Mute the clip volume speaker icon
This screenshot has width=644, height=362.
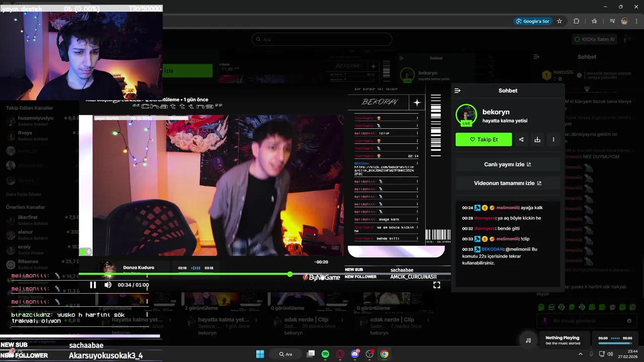(108, 285)
